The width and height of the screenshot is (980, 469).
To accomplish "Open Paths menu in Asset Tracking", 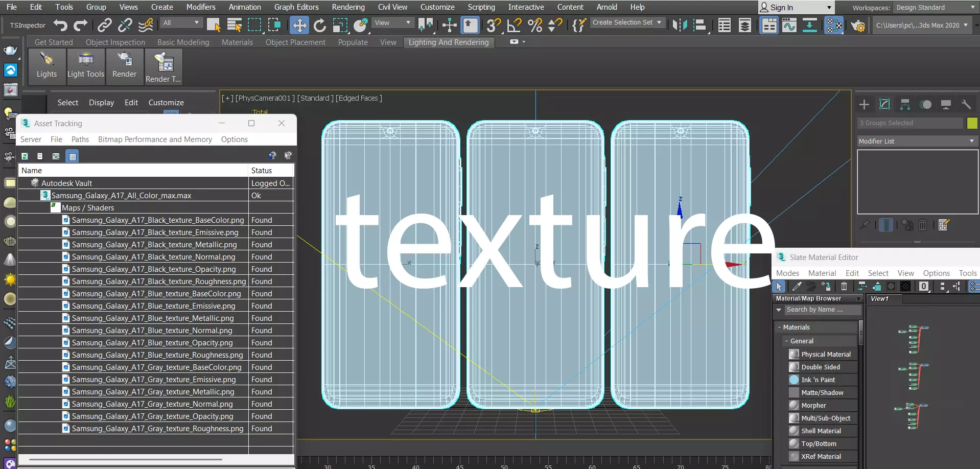I will (80, 139).
